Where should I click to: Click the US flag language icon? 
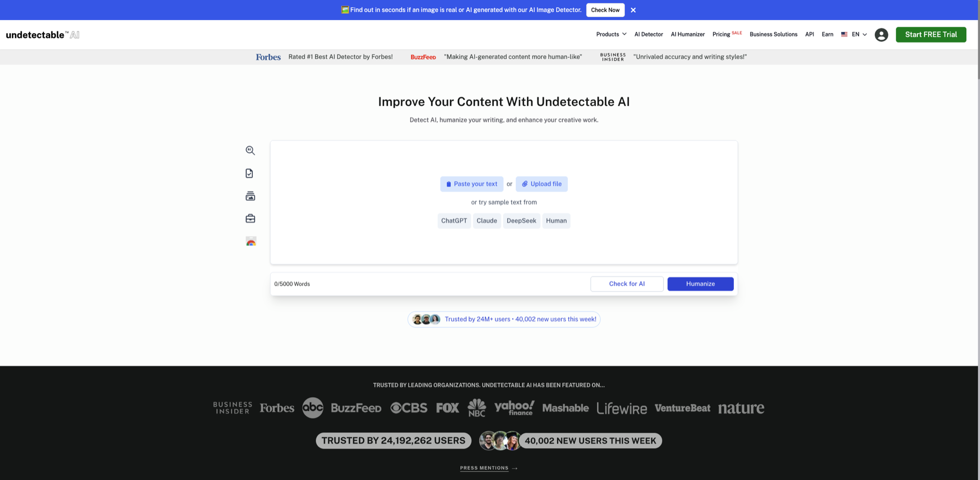(844, 34)
